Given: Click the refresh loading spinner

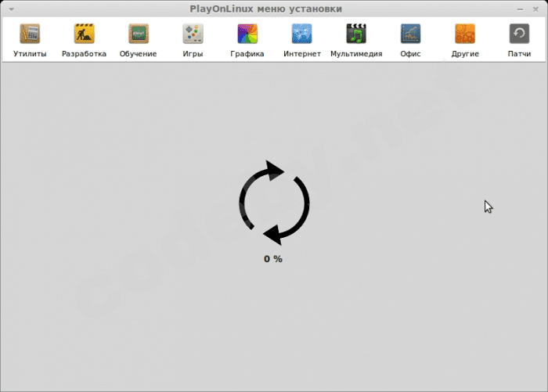Looking at the screenshot, I should tap(274, 203).
